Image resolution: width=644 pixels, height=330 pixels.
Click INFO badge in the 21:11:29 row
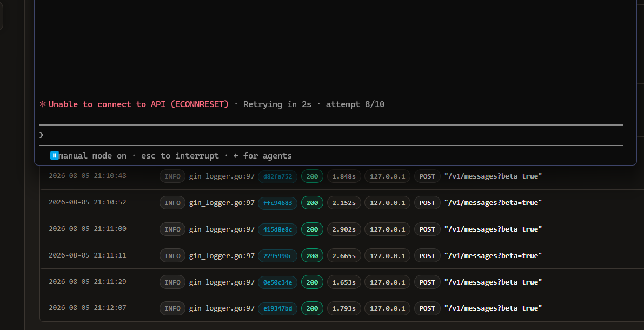172,282
